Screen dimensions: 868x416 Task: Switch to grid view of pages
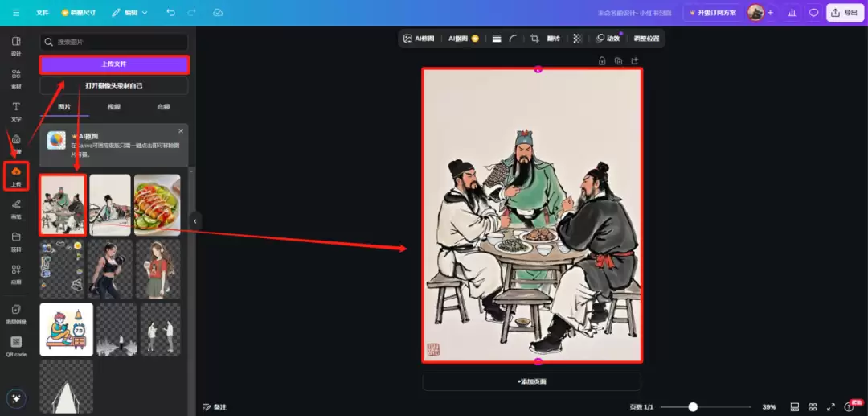tap(813, 407)
